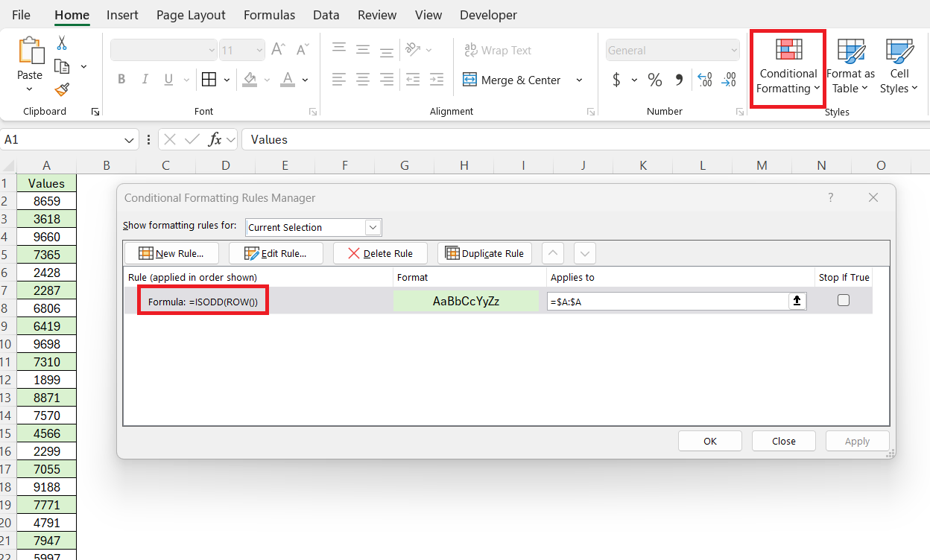The height and width of the screenshot is (560, 930).
Task: Select cell containing 8659
Action: [x=47, y=201]
